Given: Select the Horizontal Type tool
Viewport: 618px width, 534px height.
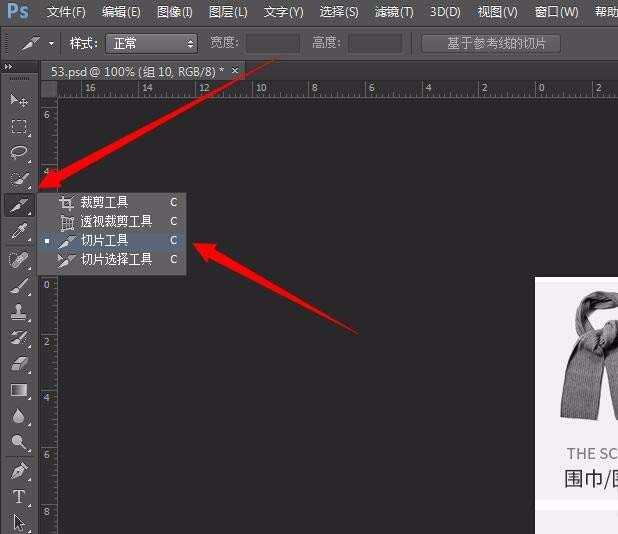Looking at the screenshot, I should [18, 496].
